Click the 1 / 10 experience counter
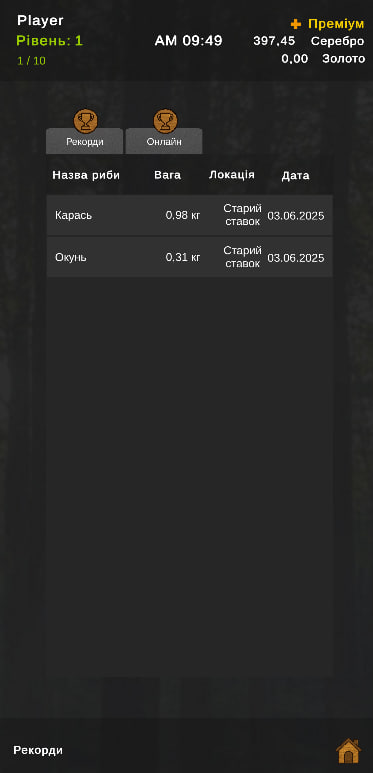373x773 pixels. click(32, 61)
